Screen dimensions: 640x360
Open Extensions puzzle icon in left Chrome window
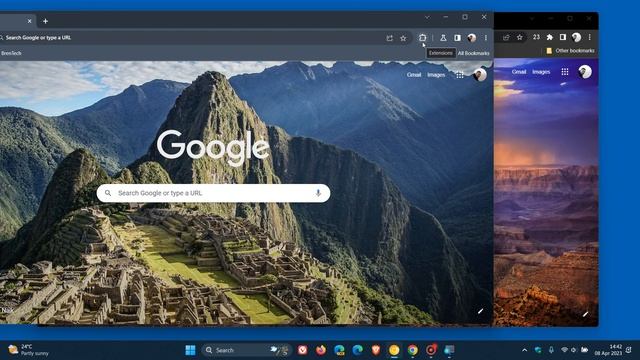click(x=422, y=38)
